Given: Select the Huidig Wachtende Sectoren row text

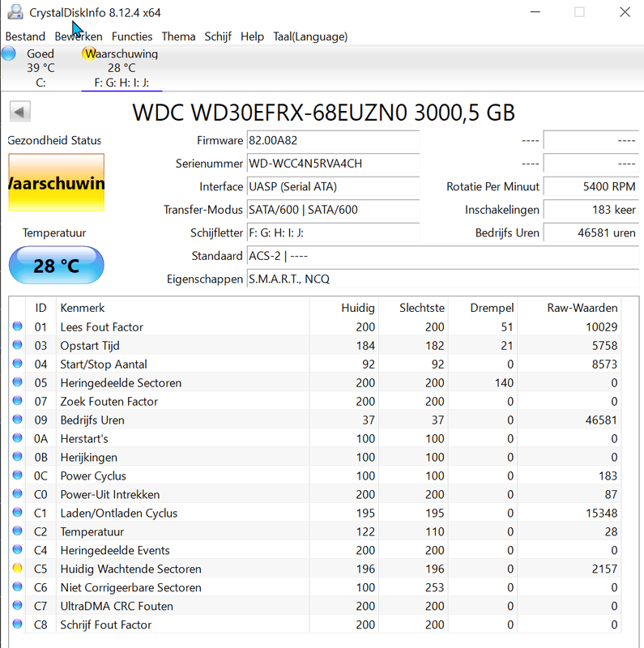Looking at the screenshot, I should (x=130, y=569).
